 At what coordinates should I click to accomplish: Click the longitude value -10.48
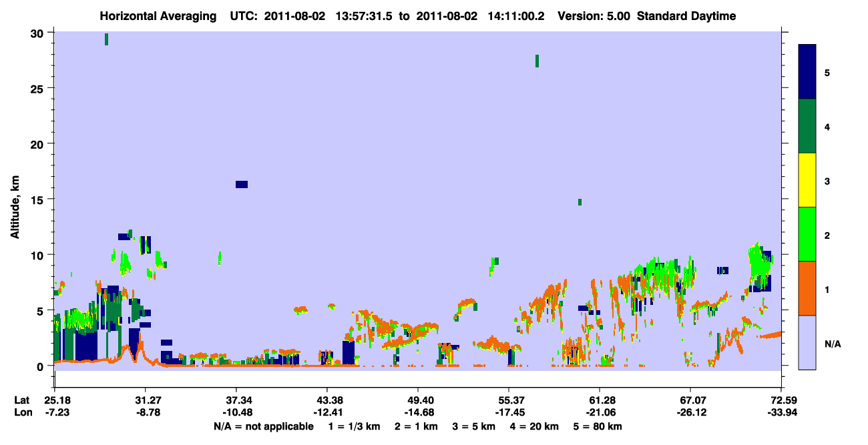pyautogui.click(x=236, y=413)
